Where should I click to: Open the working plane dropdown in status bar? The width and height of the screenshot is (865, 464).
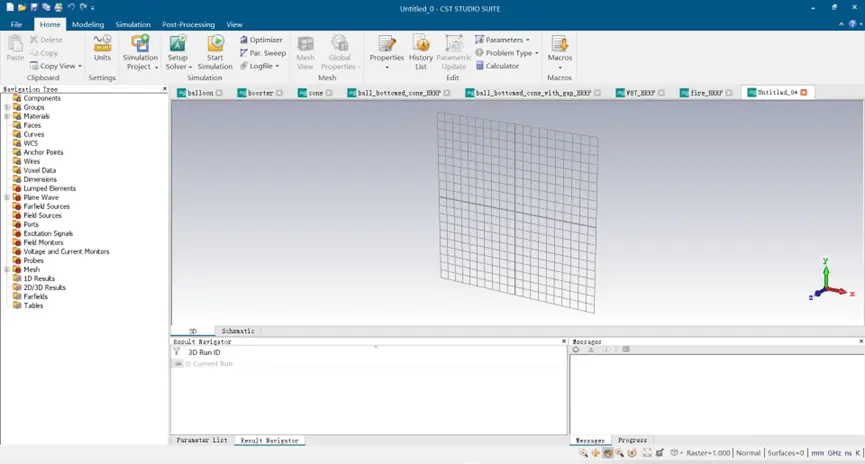click(x=676, y=453)
